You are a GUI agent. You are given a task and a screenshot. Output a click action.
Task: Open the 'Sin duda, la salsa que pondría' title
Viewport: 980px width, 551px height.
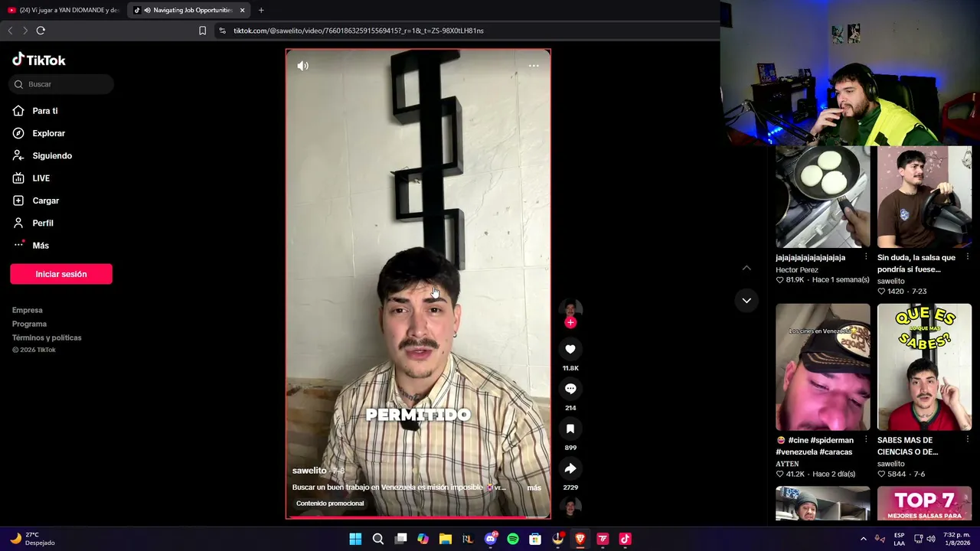pos(916,263)
